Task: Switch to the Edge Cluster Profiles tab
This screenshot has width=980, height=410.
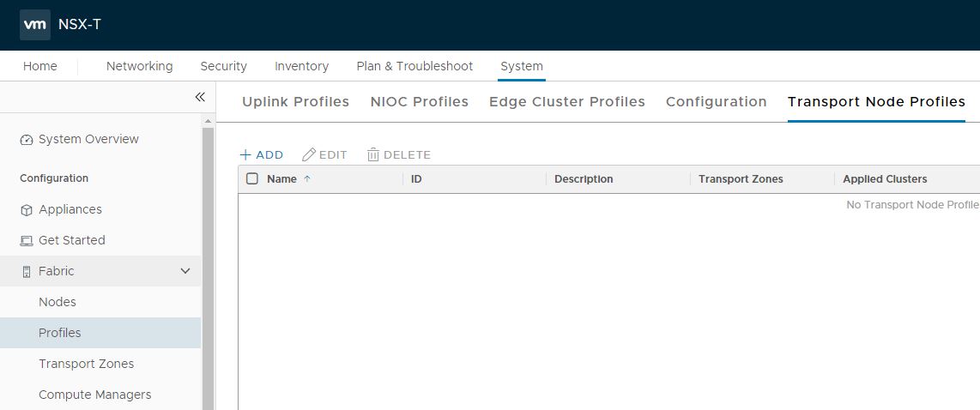Action: tap(567, 101)
